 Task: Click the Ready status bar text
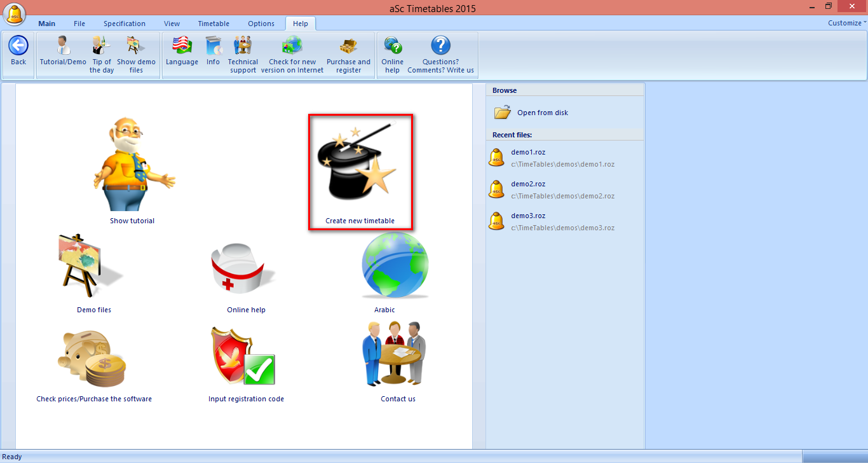pyautogui.click(x=12, y=457)
